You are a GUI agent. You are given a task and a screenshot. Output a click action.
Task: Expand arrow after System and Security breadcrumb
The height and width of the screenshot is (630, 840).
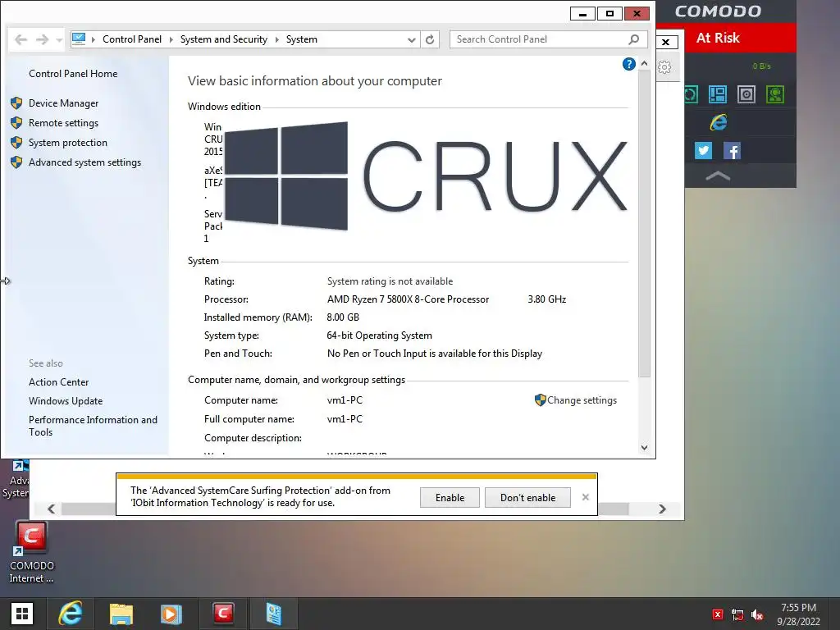click(x=277, y=39)
